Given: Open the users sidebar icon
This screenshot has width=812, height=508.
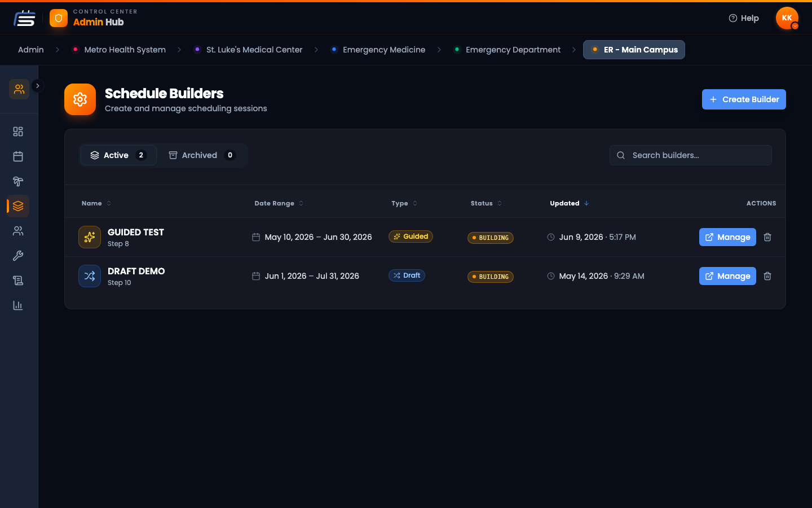Looking at the screenshot, I should click(x=18, y=231).
